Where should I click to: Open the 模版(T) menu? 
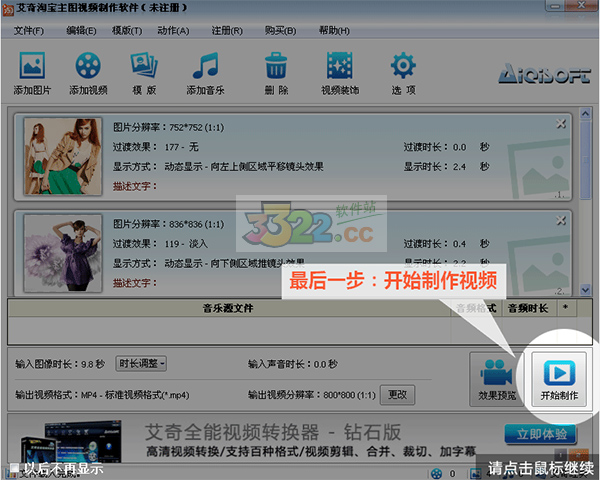click(x=127, y=31)
